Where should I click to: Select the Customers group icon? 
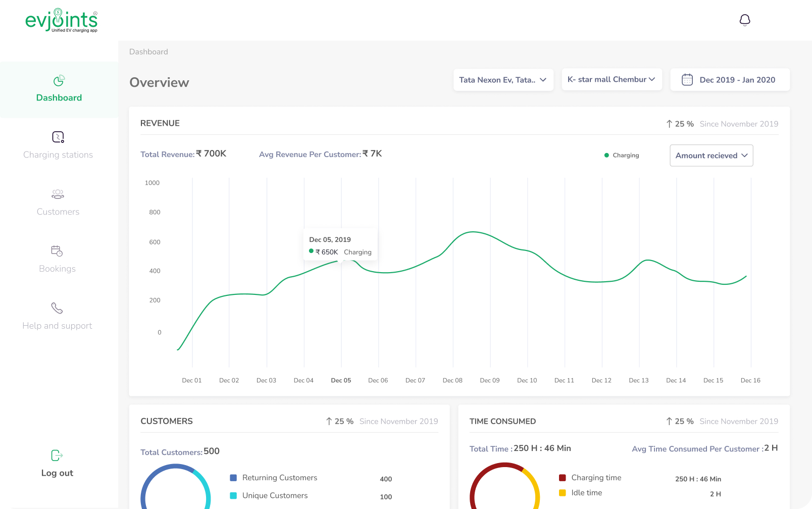(x=58, y=194)
